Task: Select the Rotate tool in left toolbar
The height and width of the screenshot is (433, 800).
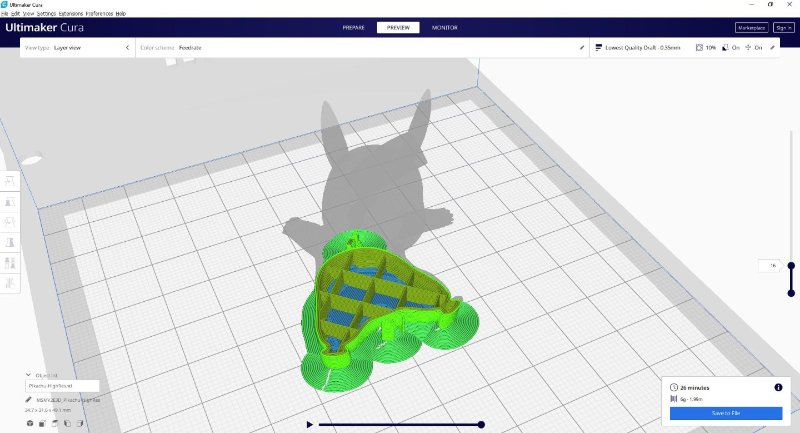Action: [10, 222]
